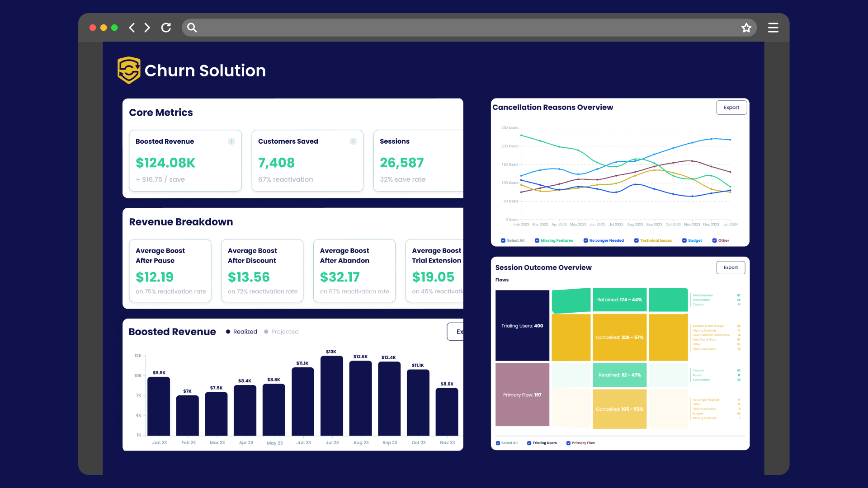Screen dimensions: 868x488
Task: Toggle the No Longer Needed checkbox
Action: (585, 240)
